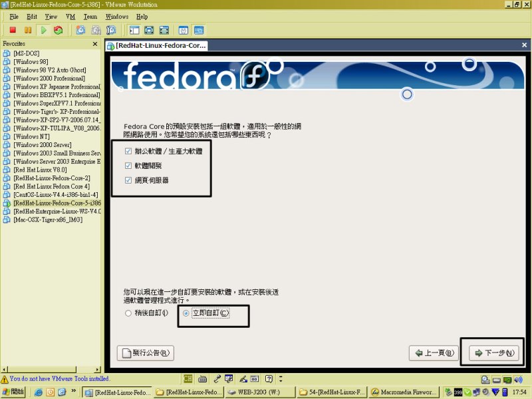The image size is (532, 399).
Task: Select [Windows 98] in Favorites list
Action: (x=31, y=62)
